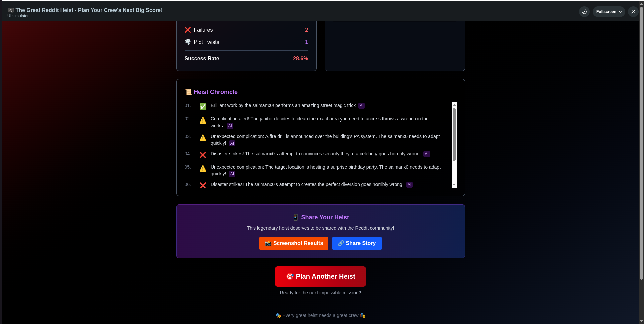644x324 pixels.
Task: Click the Heist Chronicle scrollbar thumb
Action: pos(454,135)
